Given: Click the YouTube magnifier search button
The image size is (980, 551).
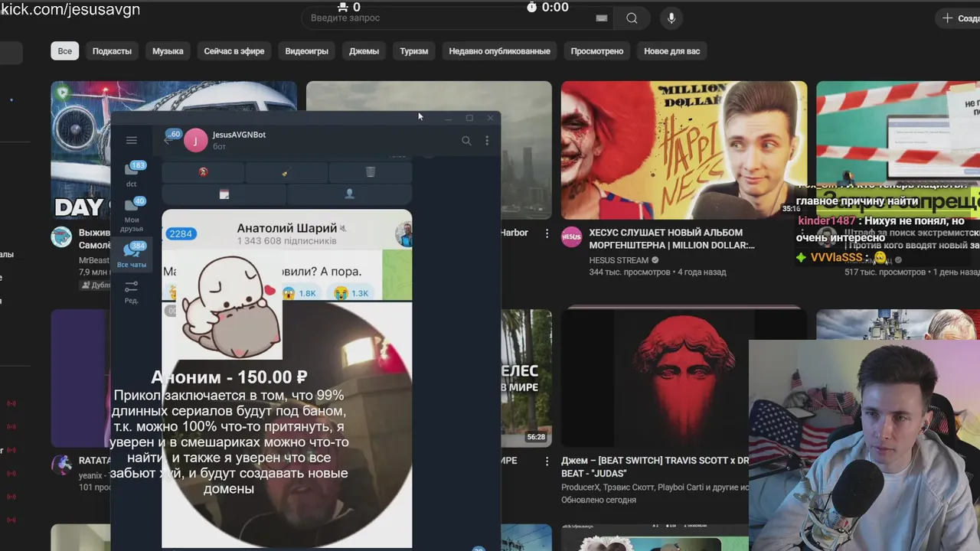Looking at the screenshot, I should (632, 18).
